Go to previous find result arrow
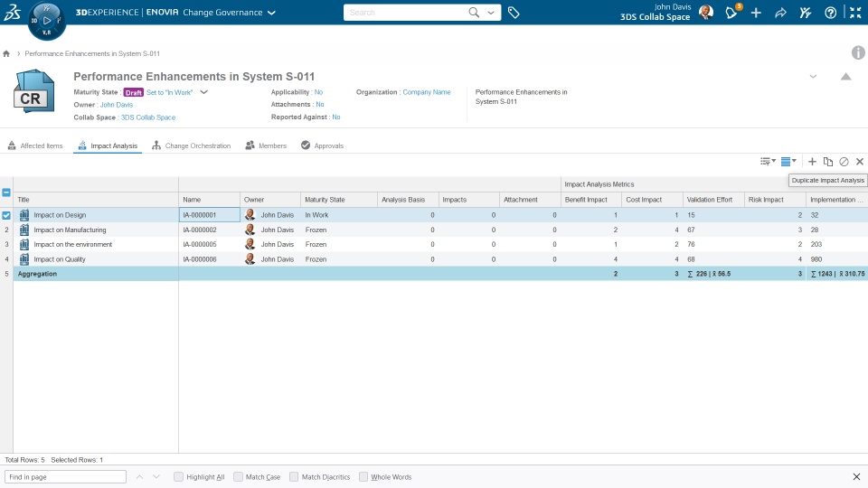Viewport: 868px width, 488px height. point(139,476)
